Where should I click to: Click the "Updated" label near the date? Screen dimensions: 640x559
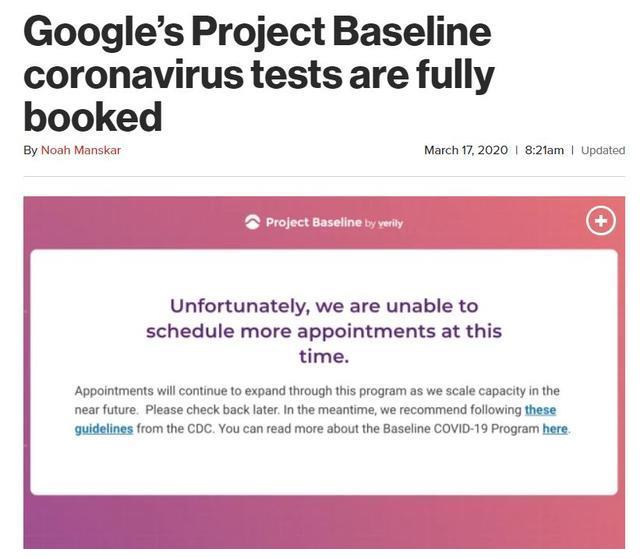[x=603, y=150]
